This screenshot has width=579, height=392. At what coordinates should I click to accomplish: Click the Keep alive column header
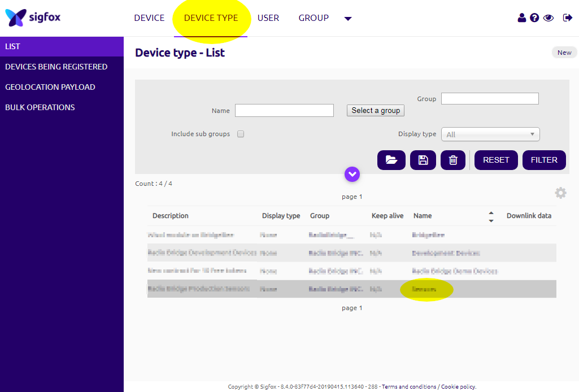coord(388,216)
